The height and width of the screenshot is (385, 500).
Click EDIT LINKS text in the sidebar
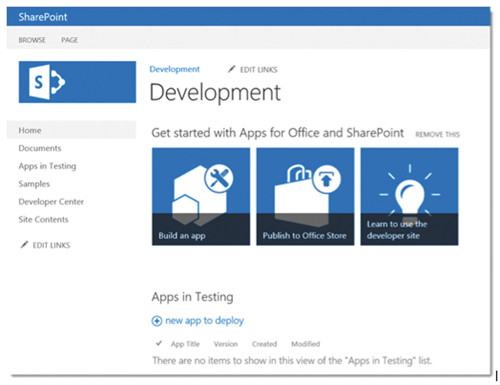[51, 245]
